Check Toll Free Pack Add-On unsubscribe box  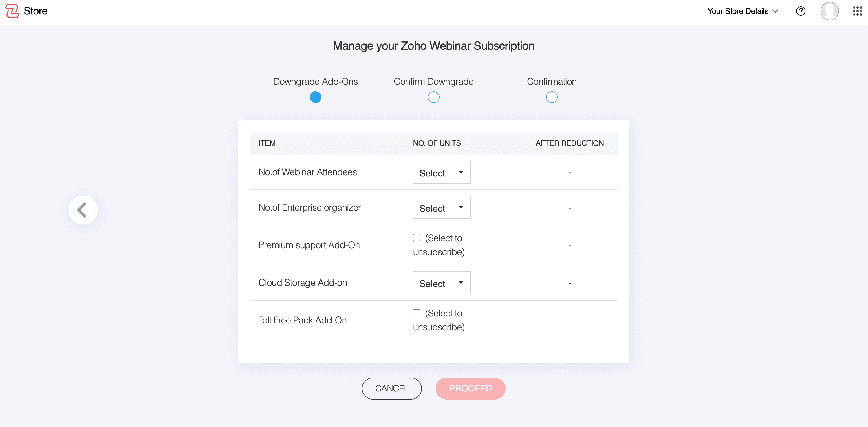416,313
